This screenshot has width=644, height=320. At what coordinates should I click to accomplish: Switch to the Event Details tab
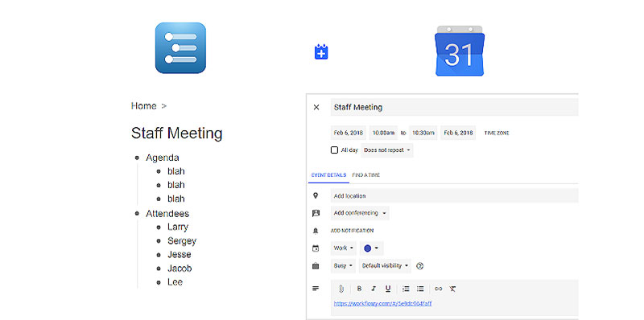[x=328, y=175]
